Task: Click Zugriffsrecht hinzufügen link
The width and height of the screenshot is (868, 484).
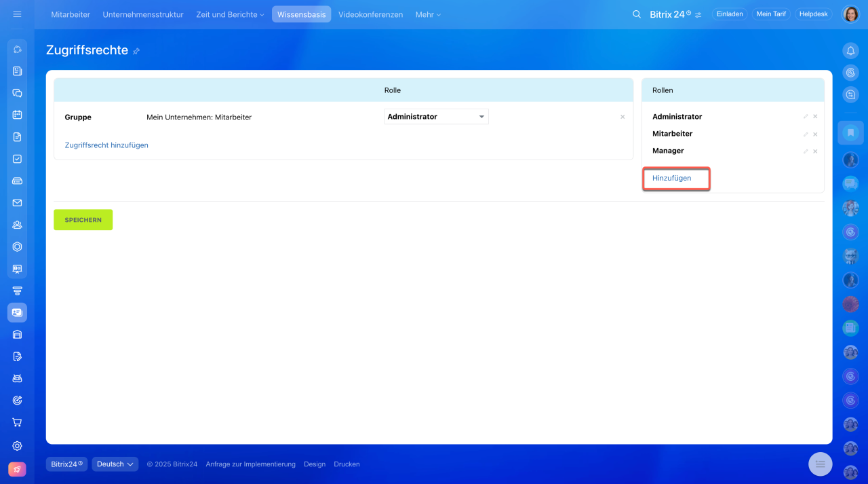Action: click(x=106, y=145)
